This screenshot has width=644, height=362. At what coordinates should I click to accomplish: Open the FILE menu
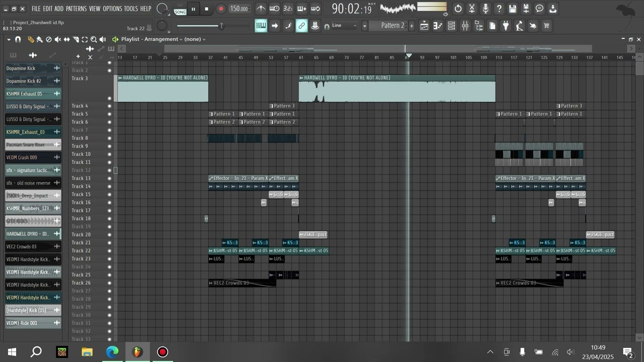pyautogui.click(x=36, y=9)
